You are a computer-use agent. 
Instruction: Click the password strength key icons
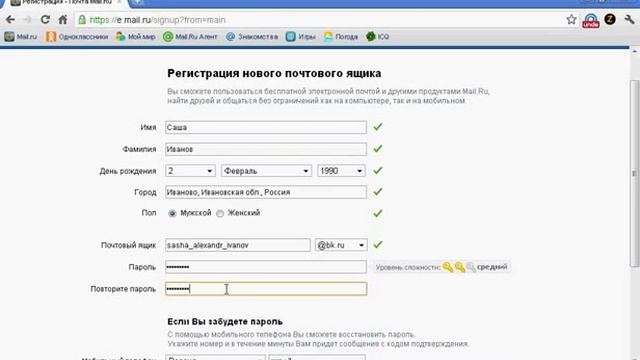(x=459, y=267)
